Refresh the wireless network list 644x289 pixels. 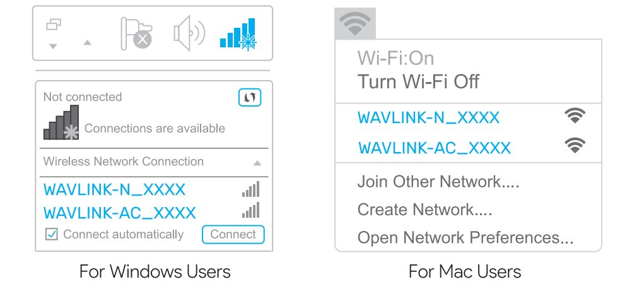coord(250,98)
